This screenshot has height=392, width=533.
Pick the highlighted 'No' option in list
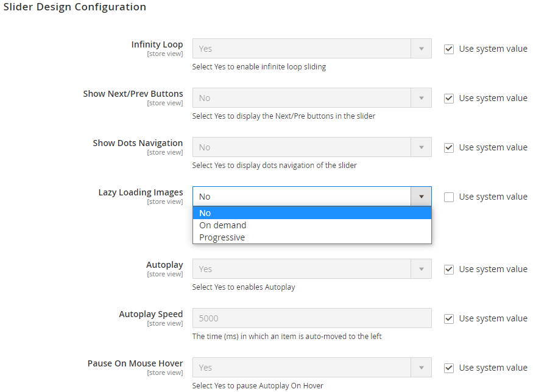coord(205,213)
